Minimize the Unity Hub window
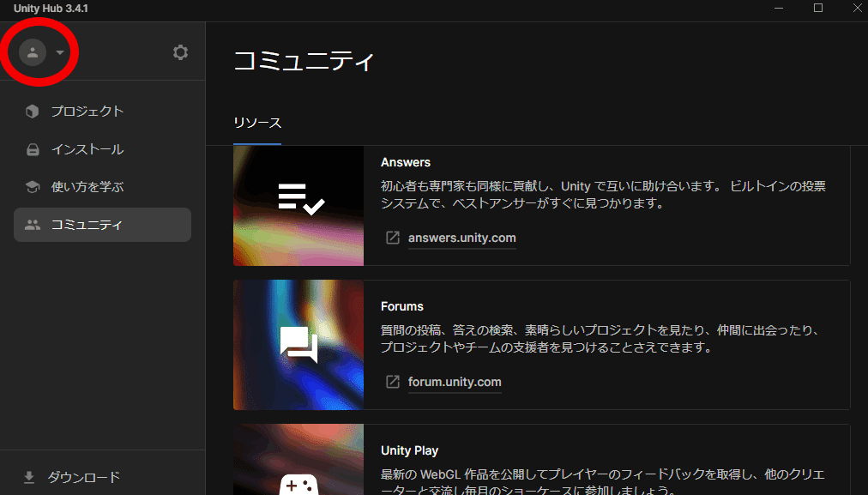 (779, 9)
